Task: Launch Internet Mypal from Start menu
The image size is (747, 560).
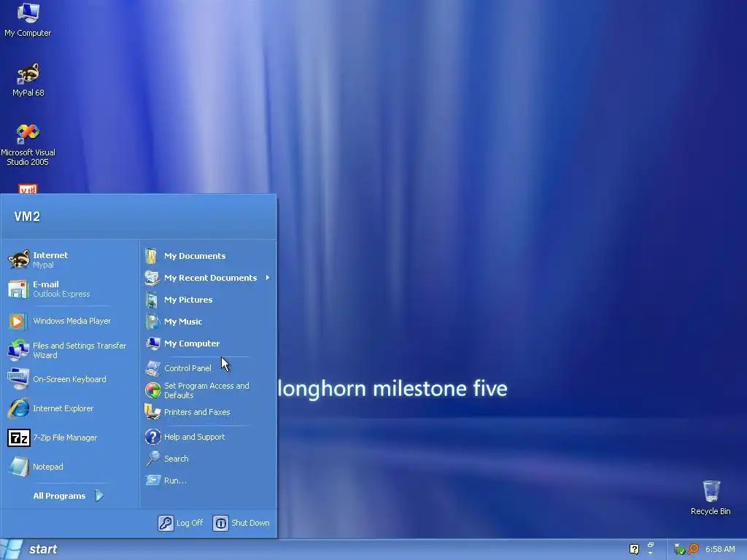Action: tap(69, 260)
